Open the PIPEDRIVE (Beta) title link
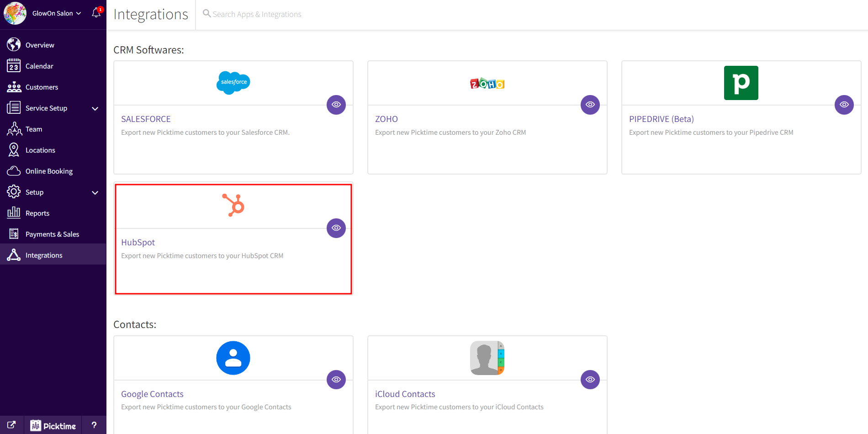The height and width of the screenshot is (434, 868). 661,119
